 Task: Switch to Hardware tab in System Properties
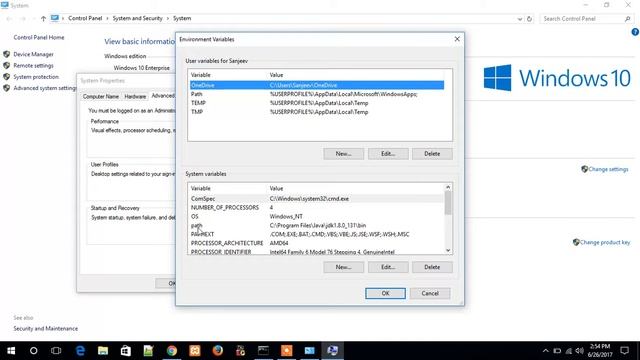click(x=135, y=97)
